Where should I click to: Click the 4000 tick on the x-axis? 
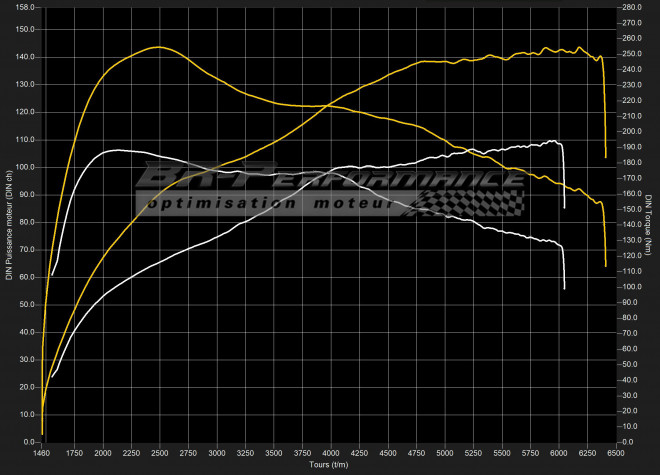(329, 453)
